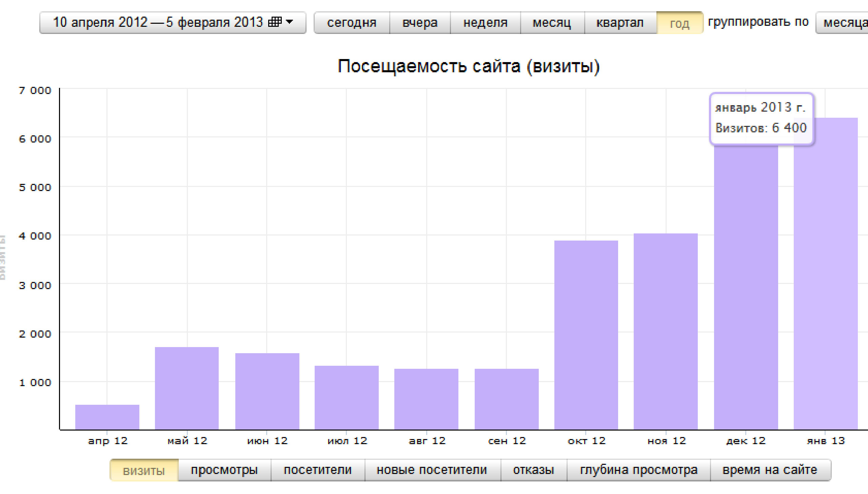This screenshot has width=868, height=494.
Task: Click the окт 12 axis label
Action: [x=587, y=441]
